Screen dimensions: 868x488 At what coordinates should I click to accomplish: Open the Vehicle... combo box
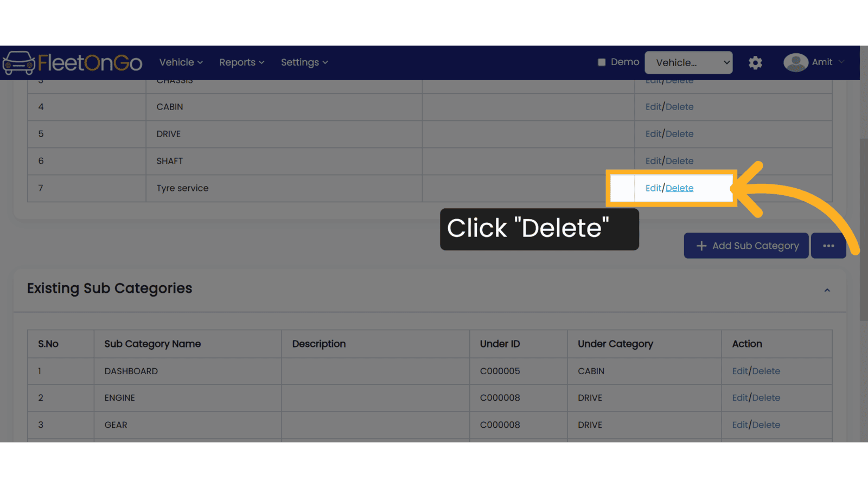pyautogui.click(x=688, y=62)
